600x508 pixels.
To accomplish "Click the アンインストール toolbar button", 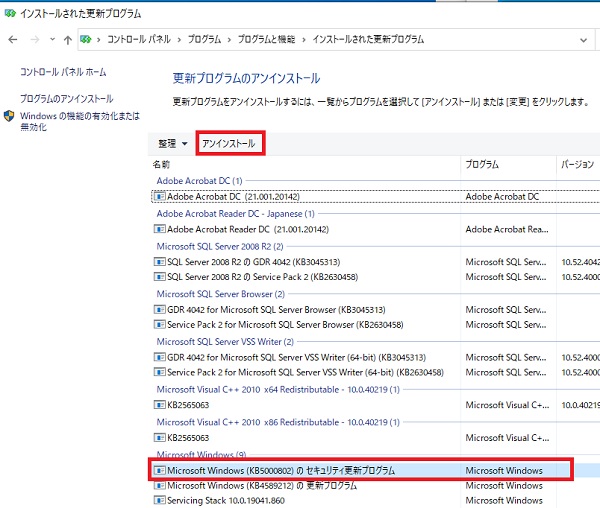I will point(230,143).
